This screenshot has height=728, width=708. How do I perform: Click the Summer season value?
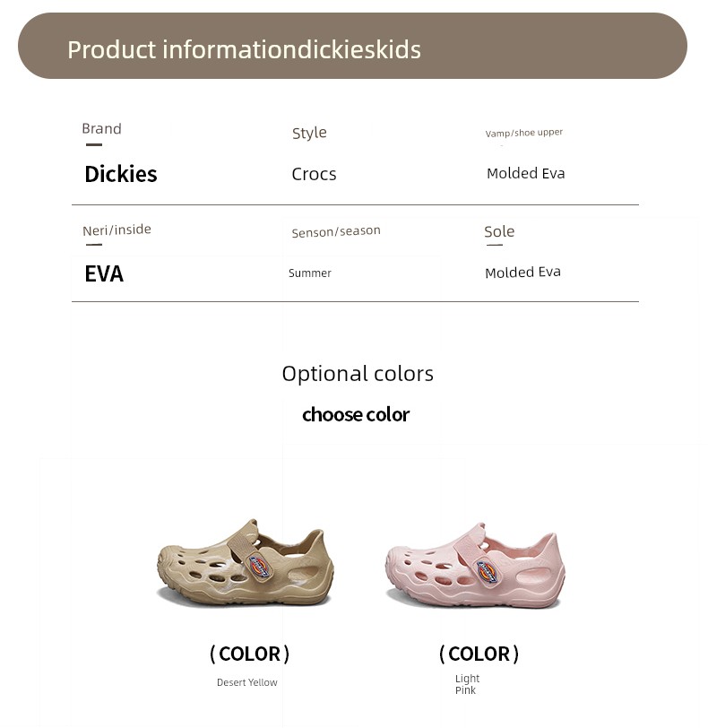click(310, 273)
